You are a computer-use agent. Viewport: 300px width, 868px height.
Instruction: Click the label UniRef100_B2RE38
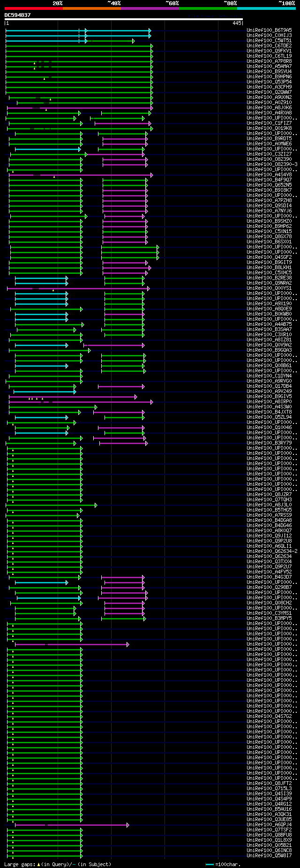[x=269, y=278]
